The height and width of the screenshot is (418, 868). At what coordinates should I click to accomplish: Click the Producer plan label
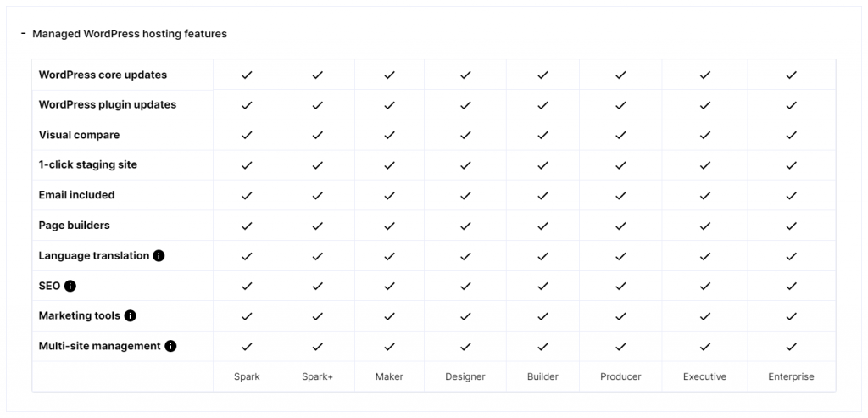click(620, 376)
